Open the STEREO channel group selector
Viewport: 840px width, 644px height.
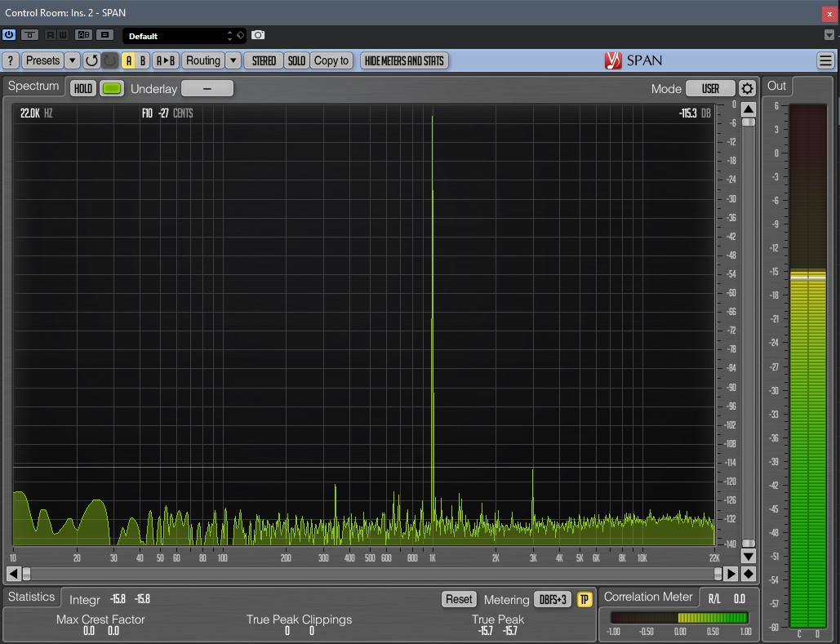pyautogui.click(x=264, y=60)
